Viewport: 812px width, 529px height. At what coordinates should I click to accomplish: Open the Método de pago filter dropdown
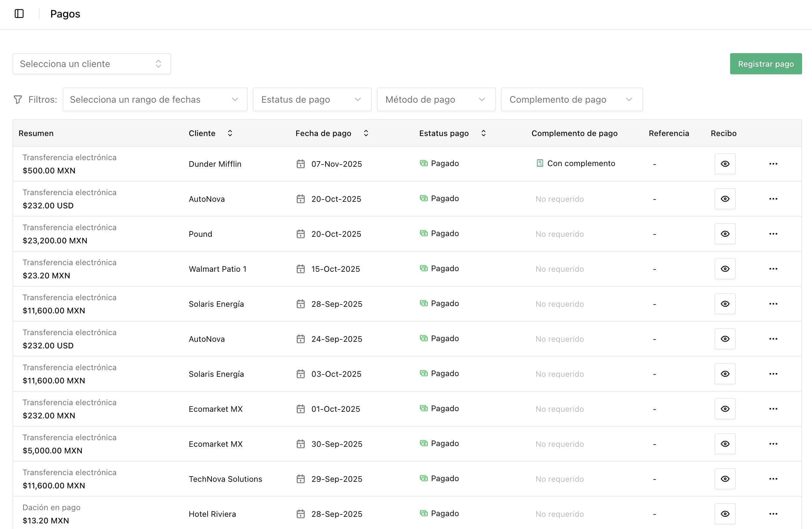[436, 99]
